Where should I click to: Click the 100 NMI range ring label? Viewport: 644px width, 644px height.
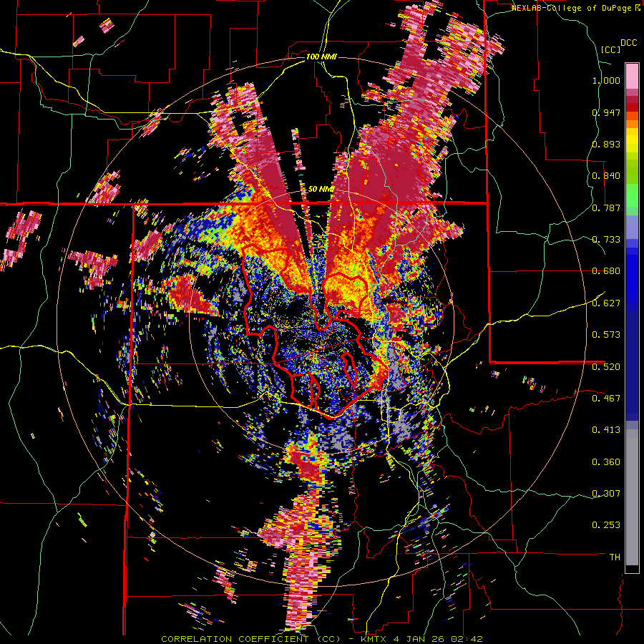pyautogui.click(x=321, y=57)
